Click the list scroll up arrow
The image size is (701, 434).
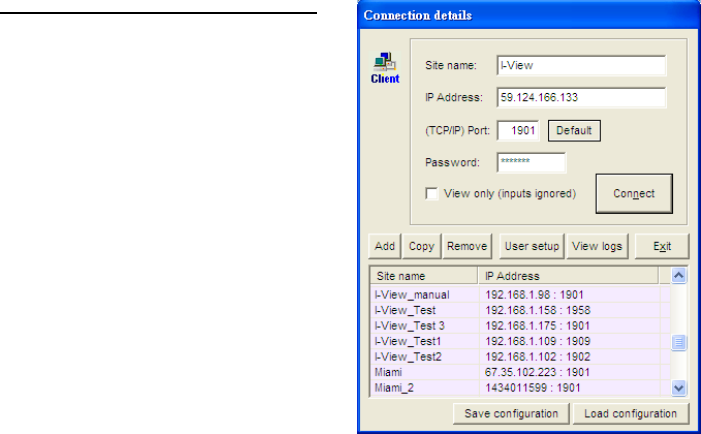tap(679, 275)
